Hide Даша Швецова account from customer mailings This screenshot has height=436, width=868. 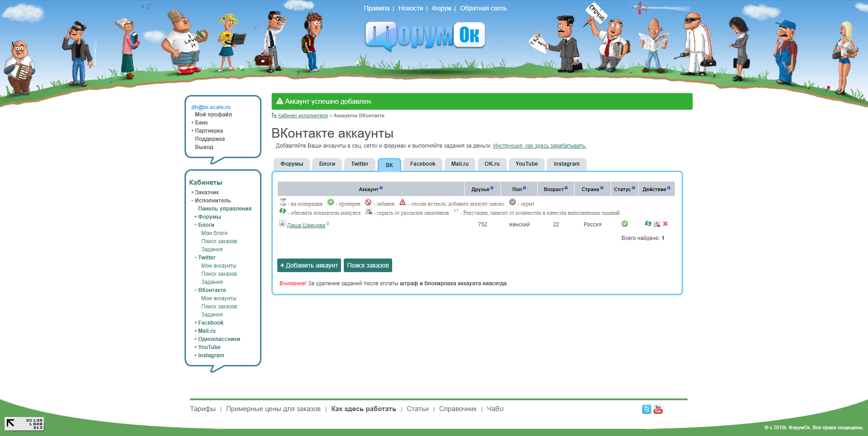657,224
